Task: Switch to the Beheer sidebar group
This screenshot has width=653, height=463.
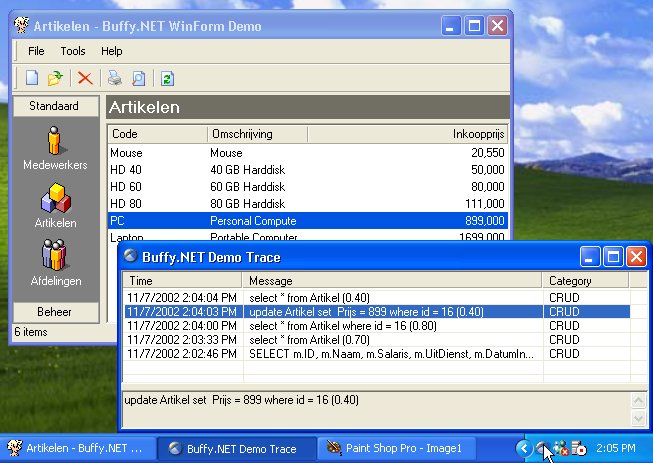Action: pos(56,312)
